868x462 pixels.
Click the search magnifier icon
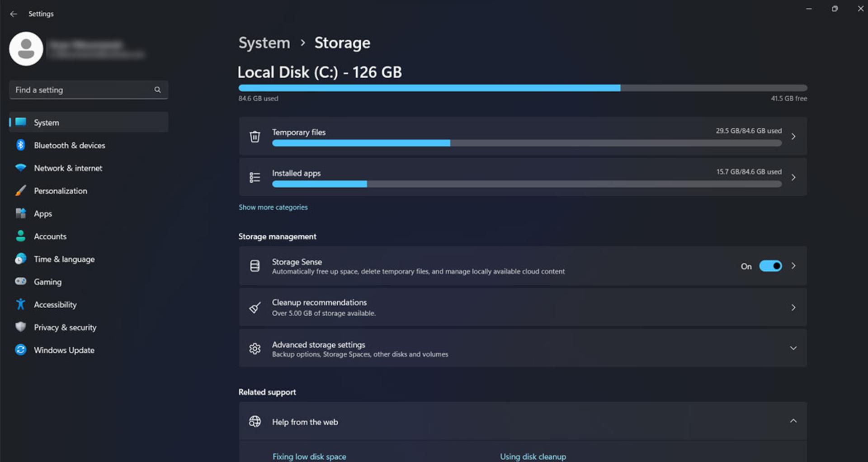[157, 90]
